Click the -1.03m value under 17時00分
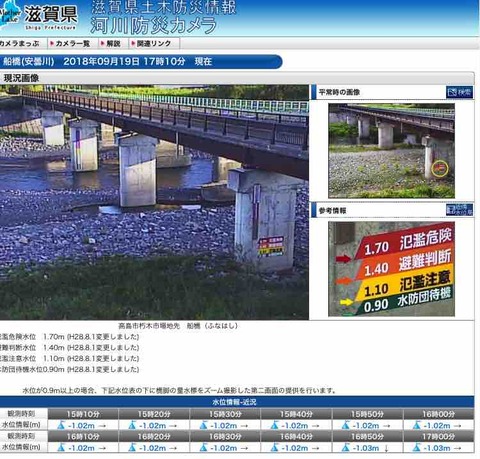 point(437,448)
